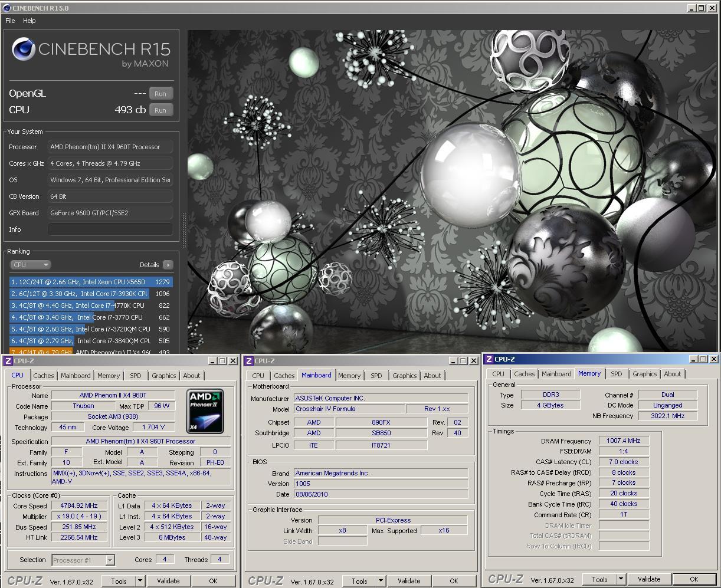
Task: Click OK in left CPU-Z window
Action: [214, 581]
